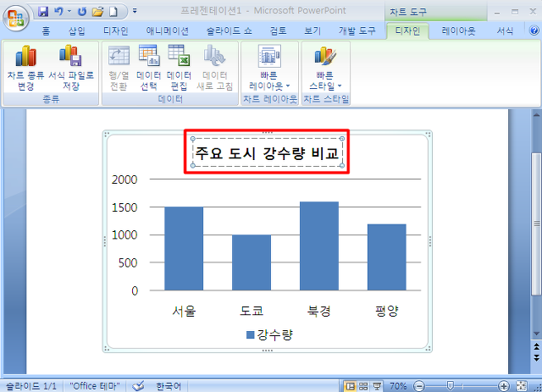Minimize the PowerPoint window

tap(497, 13)
